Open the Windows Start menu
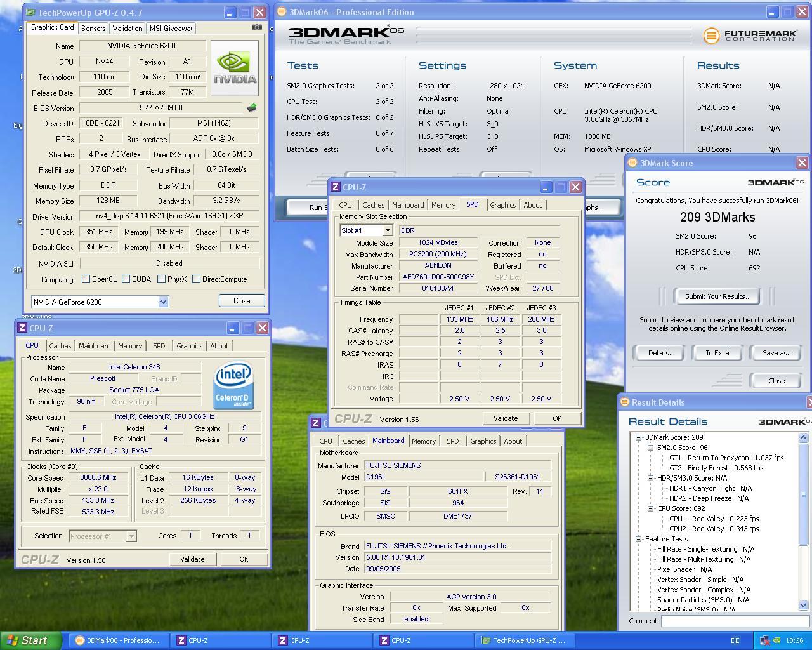 pos(30,640)
